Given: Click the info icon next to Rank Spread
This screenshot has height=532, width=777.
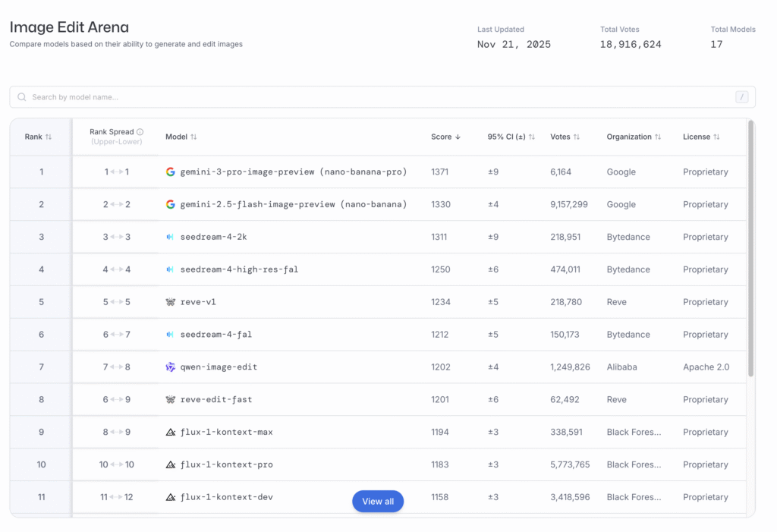Looking at the screenshot, I should pos(140,132).
